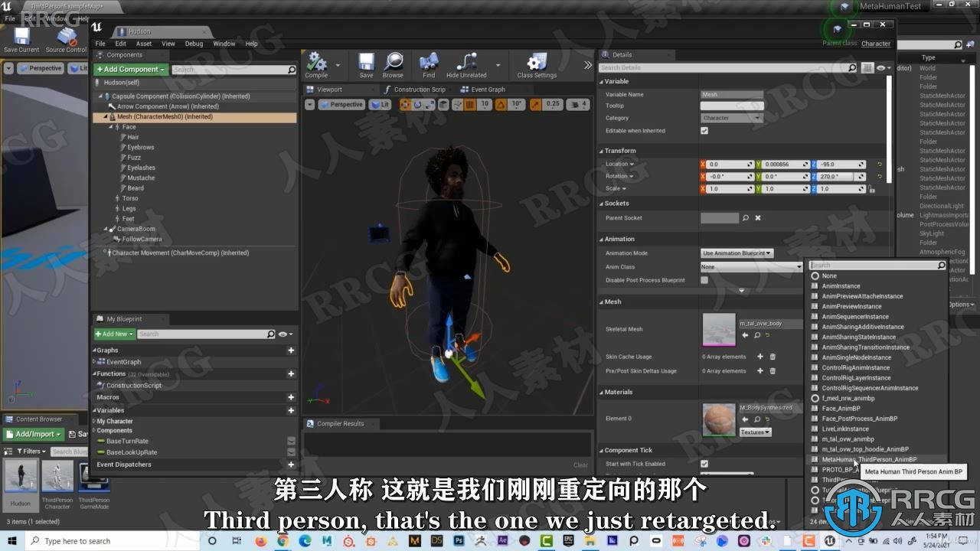Click the camera speed icon showing 4

[577, 105]
